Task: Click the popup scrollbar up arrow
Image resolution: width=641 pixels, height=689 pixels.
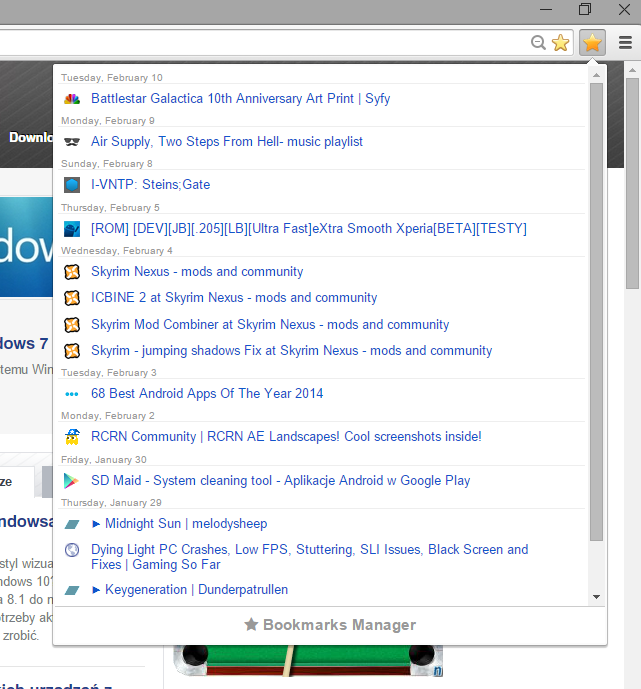Action: 596,75
